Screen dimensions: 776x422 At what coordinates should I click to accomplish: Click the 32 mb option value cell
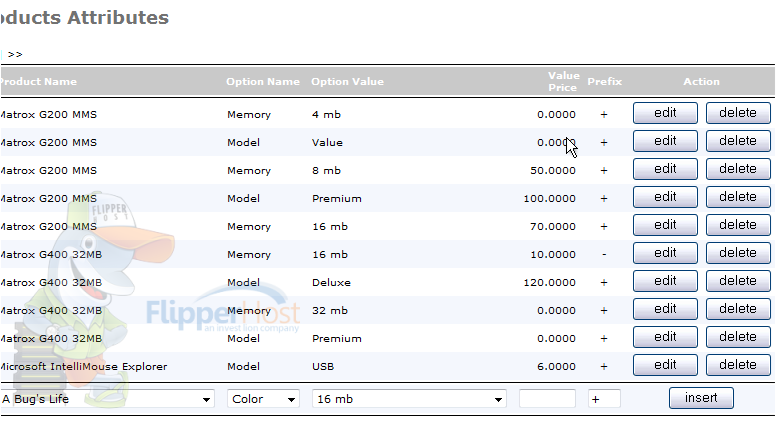pyautogui.click(x=330, y=311)
